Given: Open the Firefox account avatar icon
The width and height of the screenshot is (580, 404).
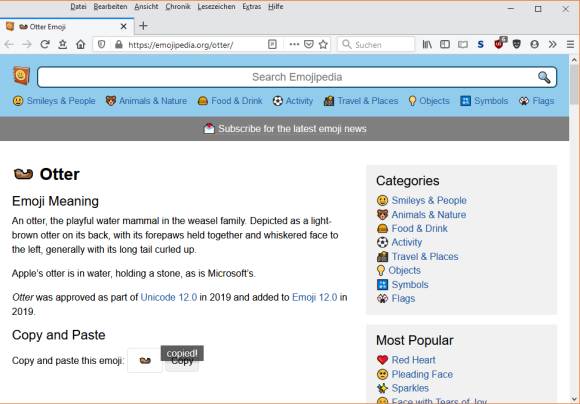Looking at the screenshot, I should (534, 44).
